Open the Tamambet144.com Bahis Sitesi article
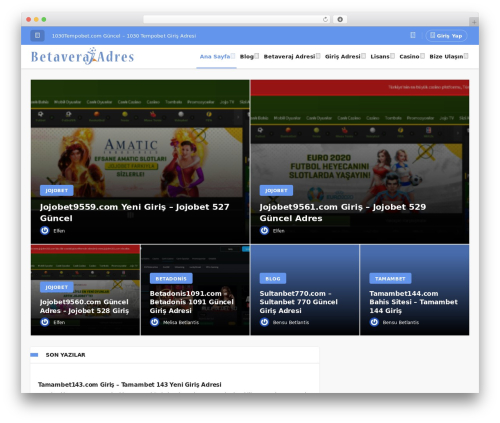Viewport: 500px width, 423px height. pos(413,302)
